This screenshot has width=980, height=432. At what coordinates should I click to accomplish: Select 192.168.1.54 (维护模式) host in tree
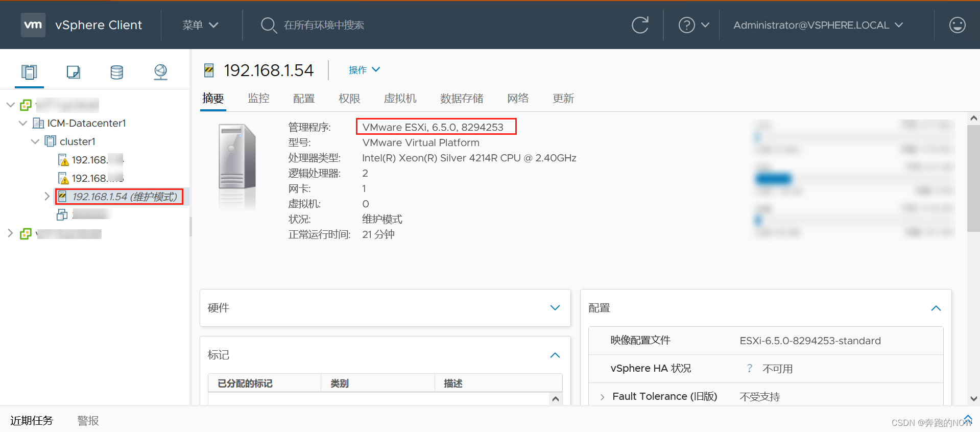(125, 197)
